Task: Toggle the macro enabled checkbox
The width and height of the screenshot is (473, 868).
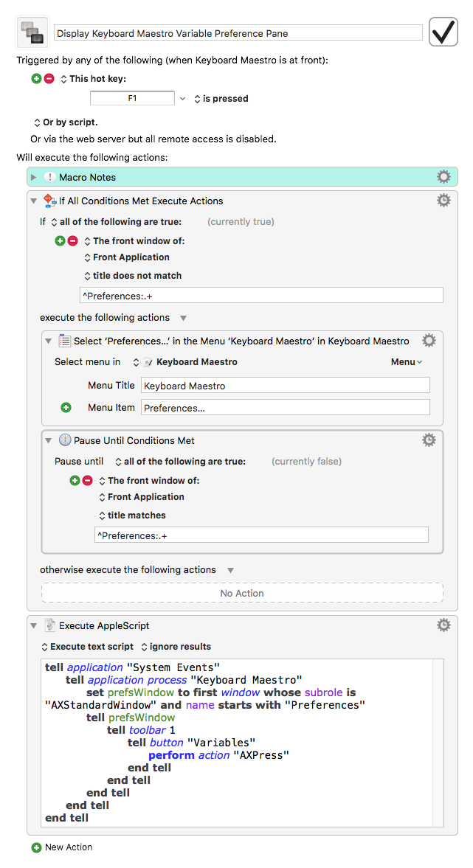Action: click(x=443, y=32)
